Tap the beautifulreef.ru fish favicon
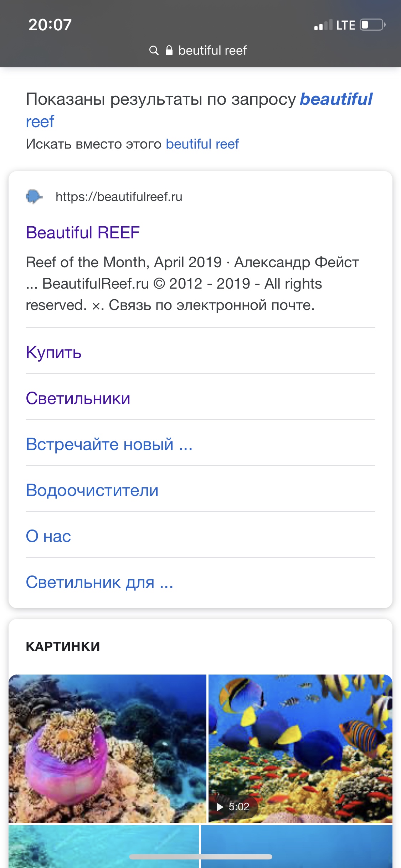This screenshot has height=868, width=401. click(x=34, y=196)
